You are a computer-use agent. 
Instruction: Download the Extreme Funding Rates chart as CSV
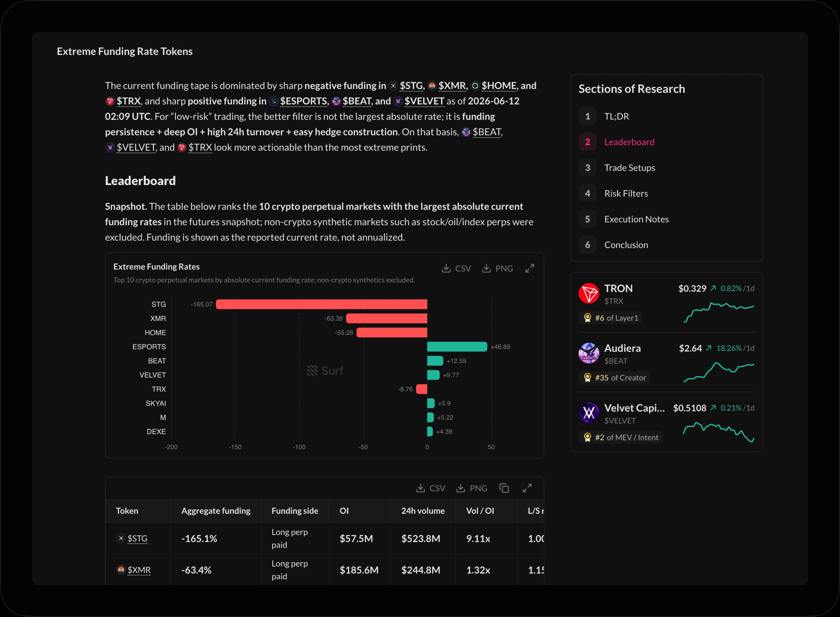[456, 269]
